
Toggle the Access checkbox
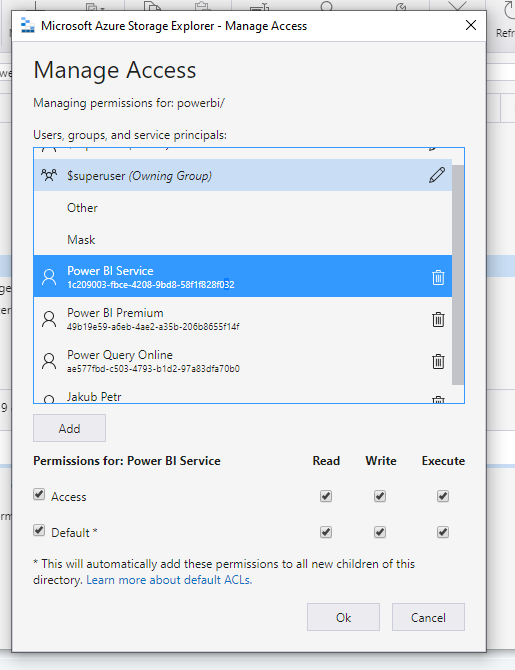[39, 495]
